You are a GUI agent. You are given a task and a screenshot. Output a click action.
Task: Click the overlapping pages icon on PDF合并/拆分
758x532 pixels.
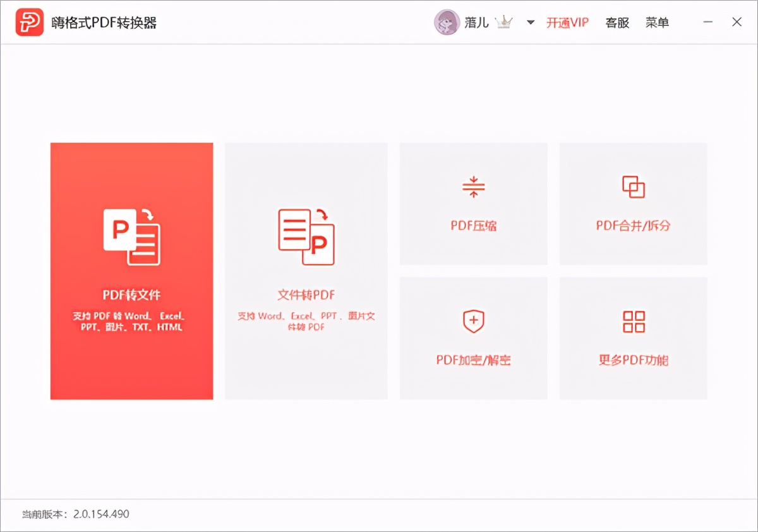coord(633,186)
